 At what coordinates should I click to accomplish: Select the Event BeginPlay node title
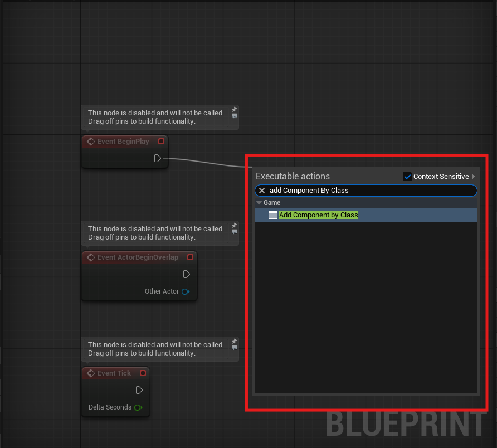click(123, 142)
